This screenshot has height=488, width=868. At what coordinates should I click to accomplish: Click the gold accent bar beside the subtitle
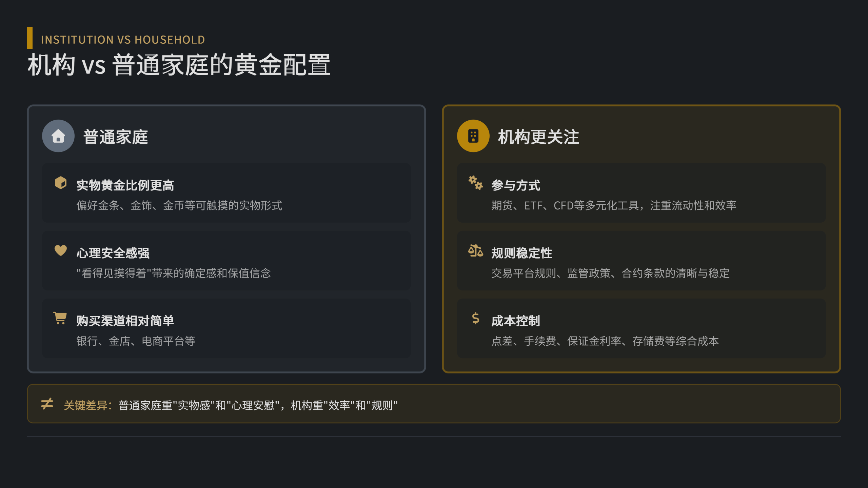pos(30,38)
